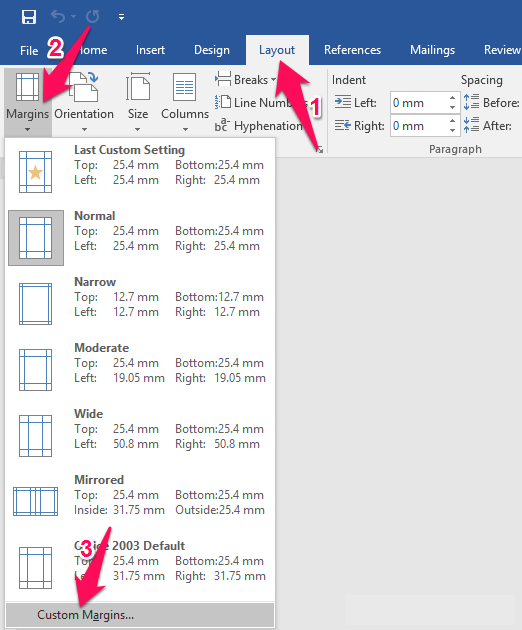This screenshot has height=630, width=522.
Task: Click the Size page icon
Action: click(x=138, y=87)
